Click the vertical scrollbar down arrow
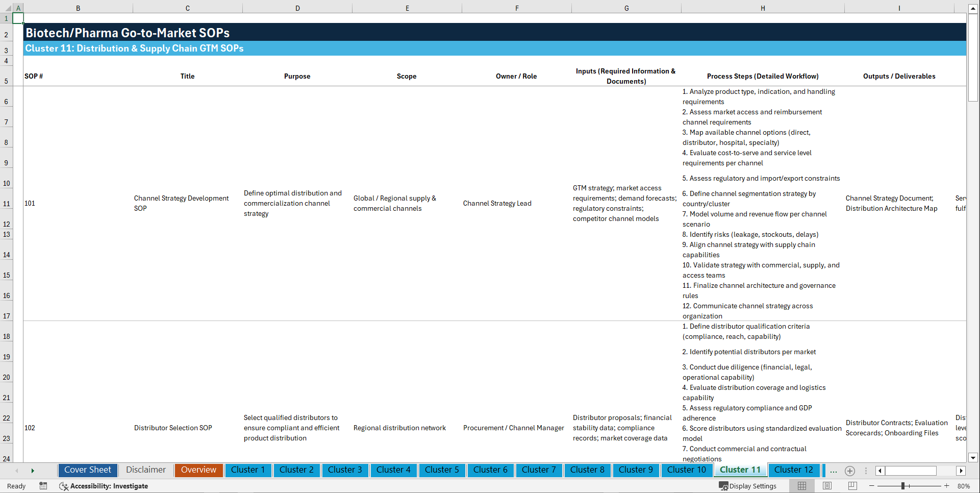The image size is (980, 493). tap(974, 458)
